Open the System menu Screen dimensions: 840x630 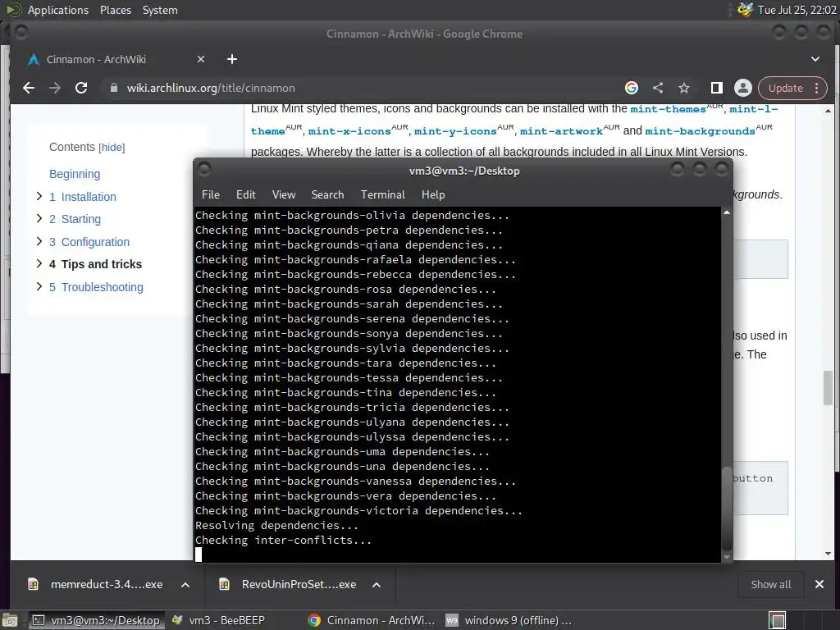[x=160, y=10]
